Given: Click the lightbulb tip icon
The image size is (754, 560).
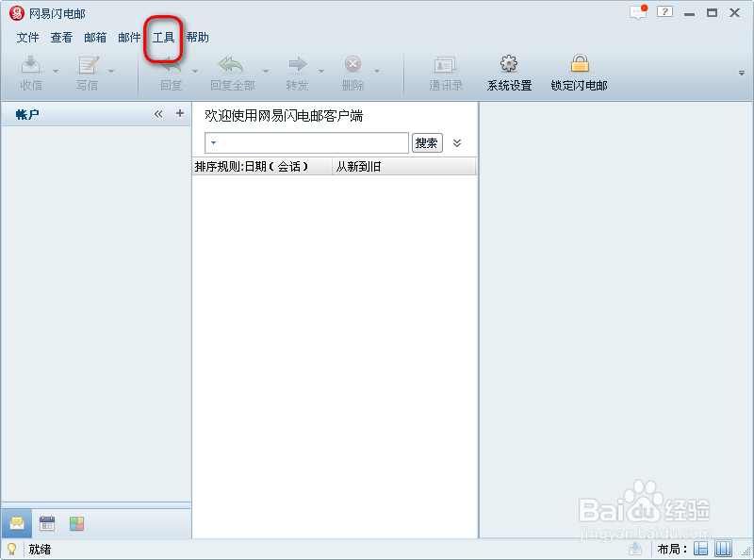Looking at the screenshot, I should pyautogui.click(x=11, y=549).
